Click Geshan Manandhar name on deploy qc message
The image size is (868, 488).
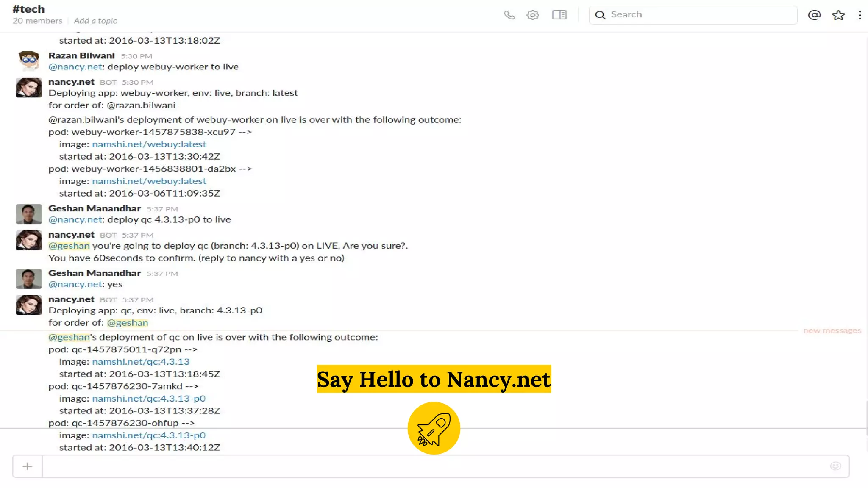[95, 208]
